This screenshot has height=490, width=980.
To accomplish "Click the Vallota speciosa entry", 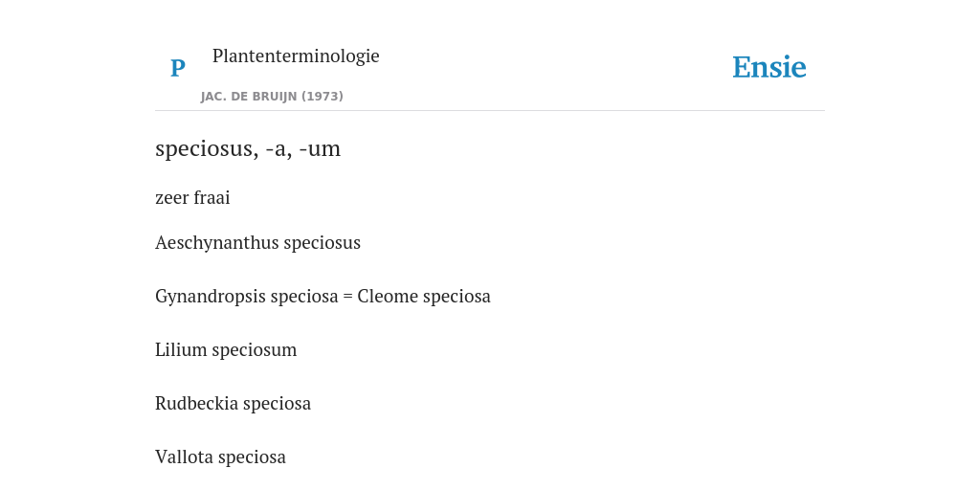I will [220, 457].
